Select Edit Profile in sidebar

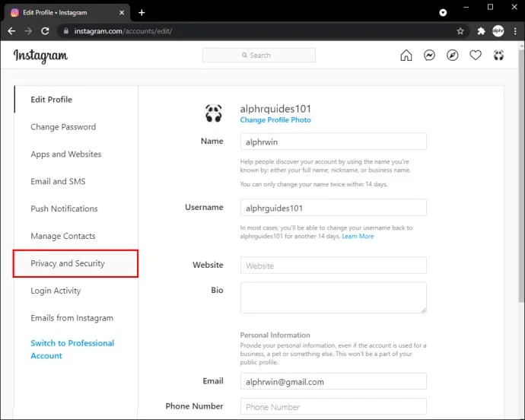point(51,100)
